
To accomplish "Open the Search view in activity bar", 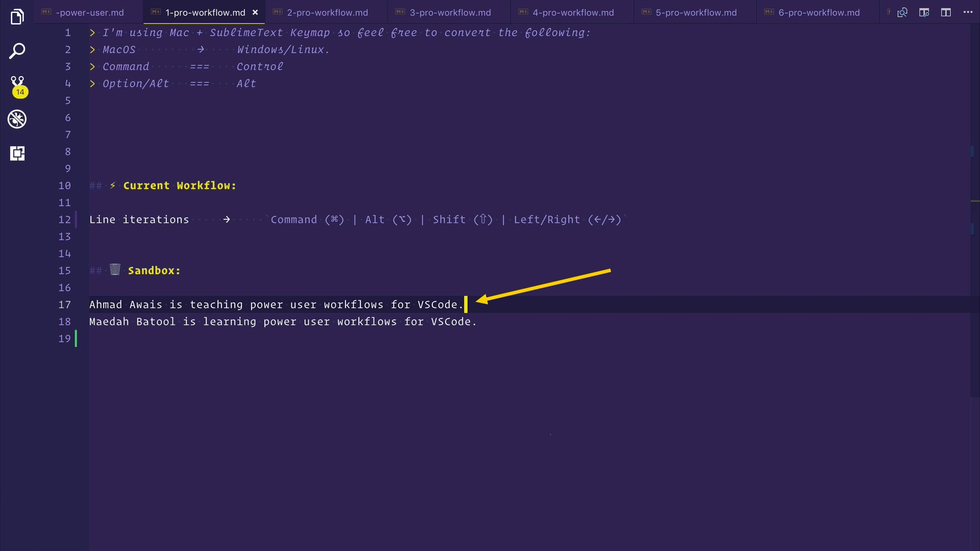I will (x=17, y=51).
